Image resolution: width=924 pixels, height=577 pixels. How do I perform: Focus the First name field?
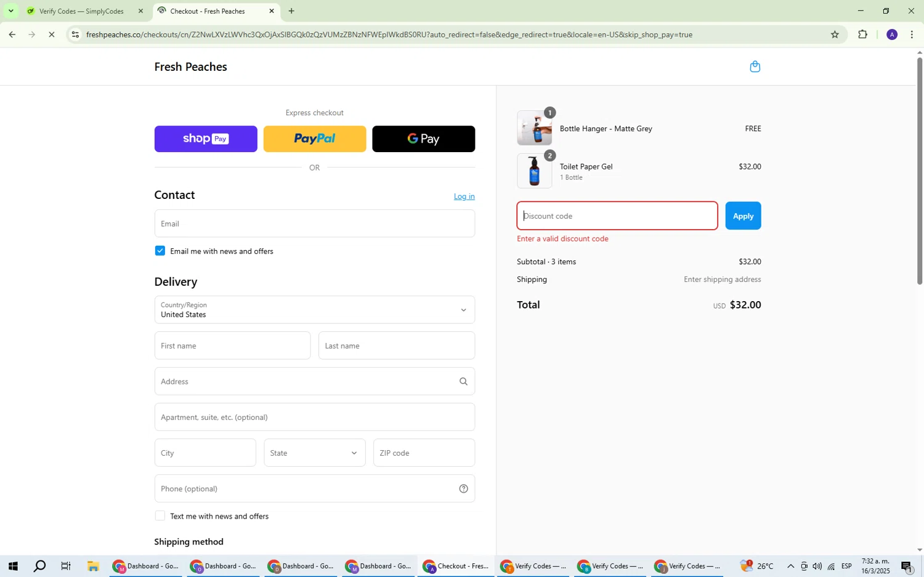click(232, 346)
